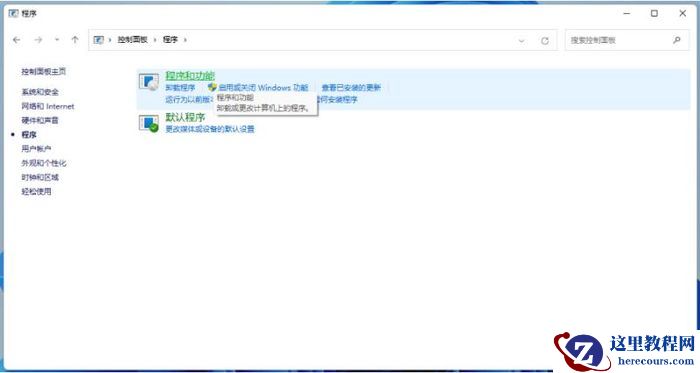The width and height of the screenshot is (700, 373).
Task: Click the Default Programs icon
Action: point(149,124)
